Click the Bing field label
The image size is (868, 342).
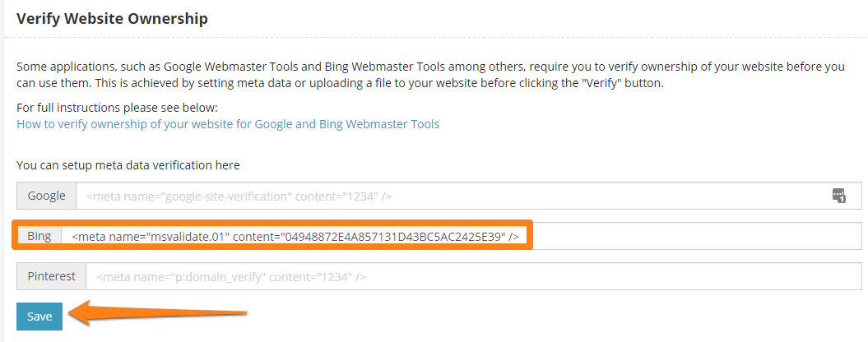39,237
